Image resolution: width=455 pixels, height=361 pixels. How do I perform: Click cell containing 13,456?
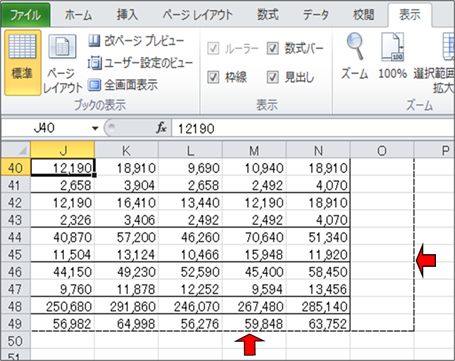318,289
